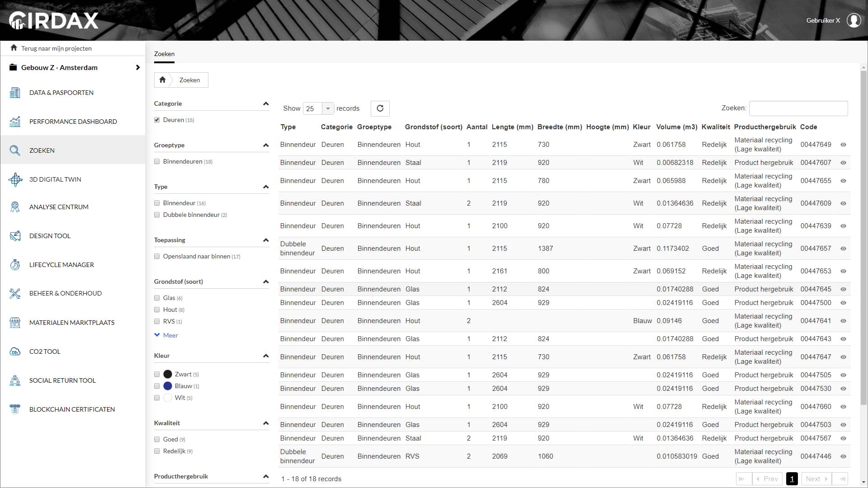This screenshot has height=488, width=868.
Task: Open eye icon for record 00447657
Action: (843, 249)
